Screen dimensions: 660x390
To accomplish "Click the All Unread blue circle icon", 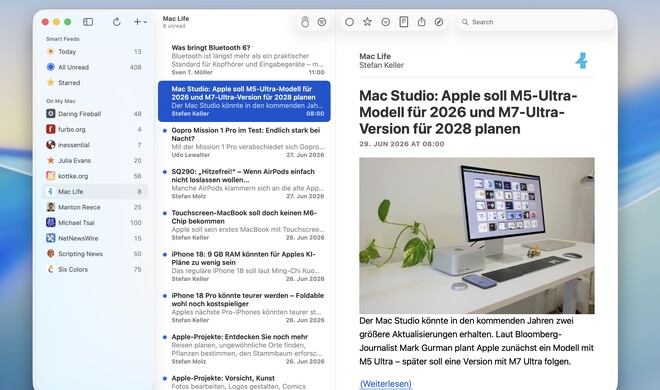I will [x=51, y=67].
